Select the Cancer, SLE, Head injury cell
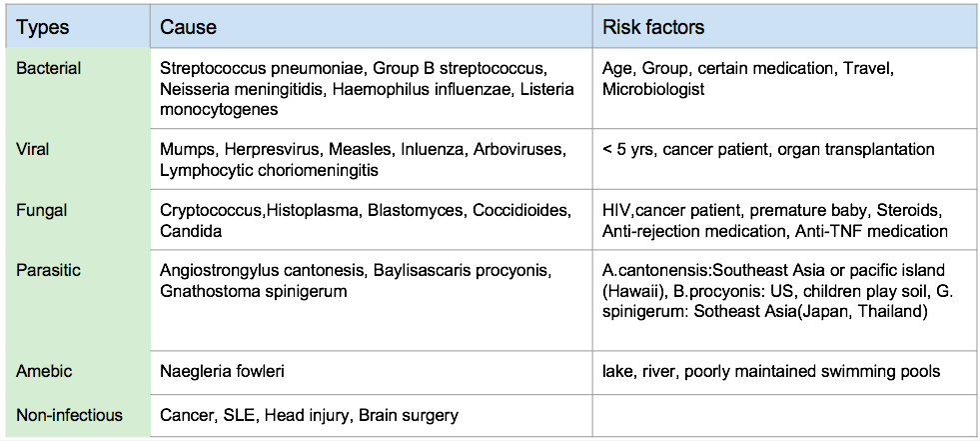This screenshot has height=441, width=980. (x=309, y=414)
